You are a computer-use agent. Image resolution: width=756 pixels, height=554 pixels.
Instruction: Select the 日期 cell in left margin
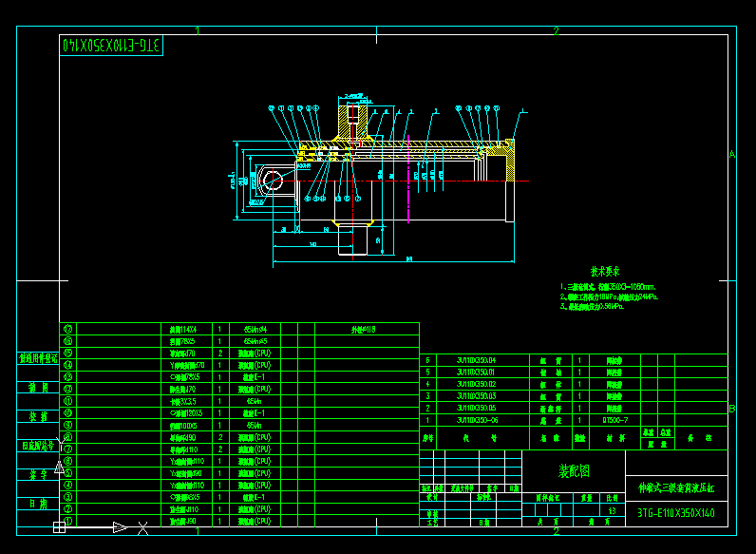pyautogui.click(x=38, y=504)
